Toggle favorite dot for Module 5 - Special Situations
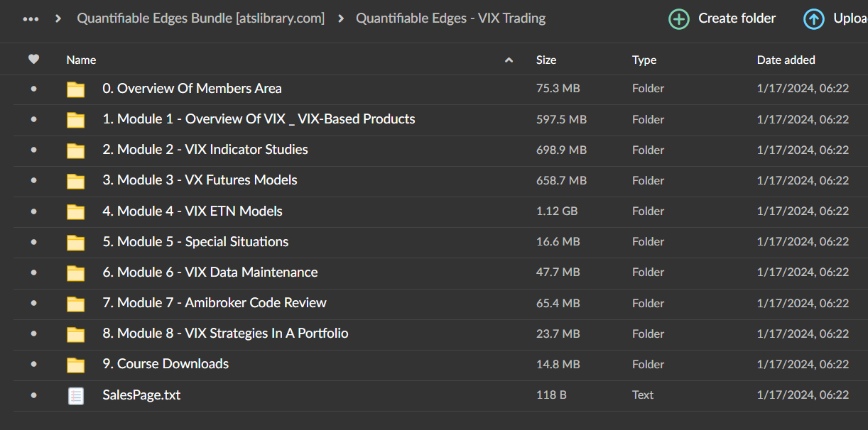Screen dimensions: 868x430 click(x=33, y=242)
